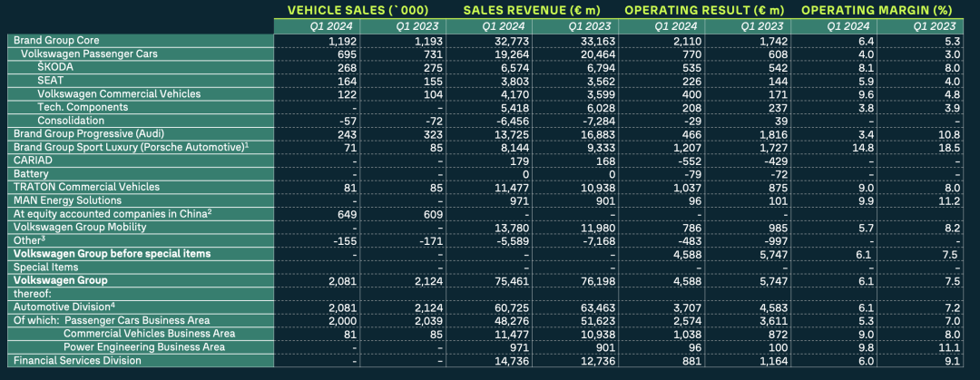Viewport: 980px width, 380px height.
Task: Select the CARIAD row label
Action: [32, 161]
